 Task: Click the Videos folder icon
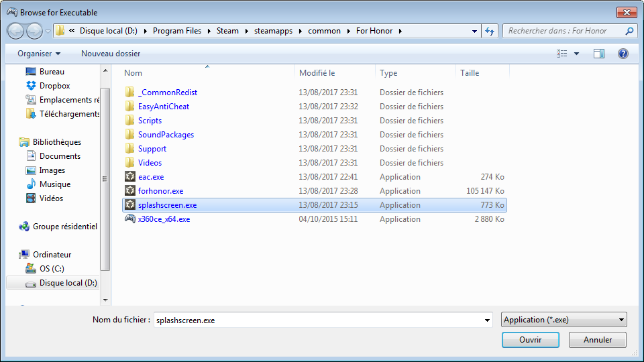pos(129,162)
